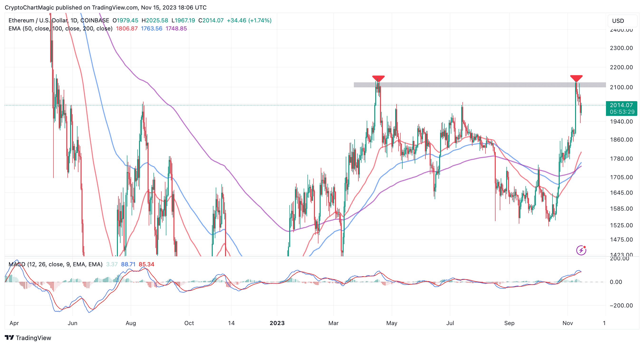The image size is (644, 346).
Task: Click the Apr label on time axis
Action: click(x=14, y=323)
